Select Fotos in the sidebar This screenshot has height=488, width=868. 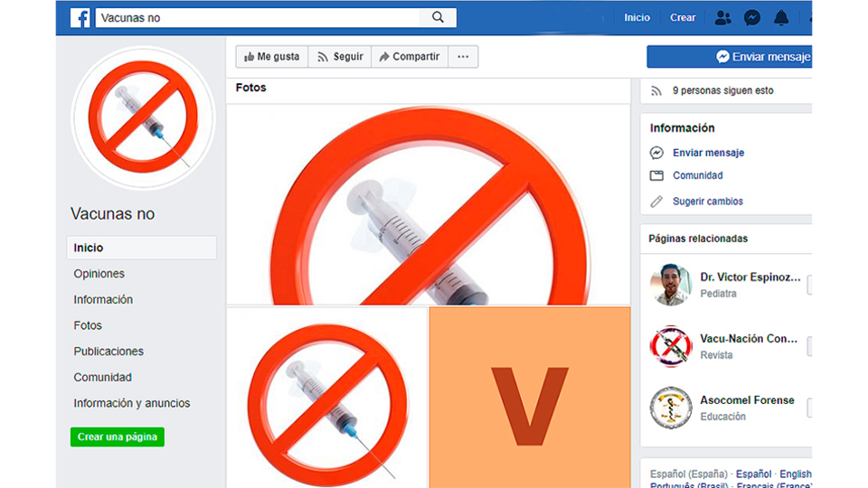click(x=88, y=325)
